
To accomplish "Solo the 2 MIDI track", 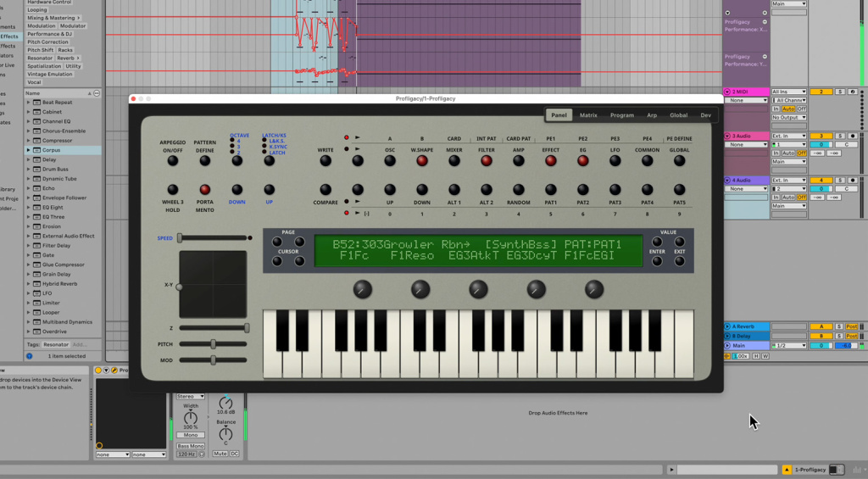I will click(x=840, y=92).
